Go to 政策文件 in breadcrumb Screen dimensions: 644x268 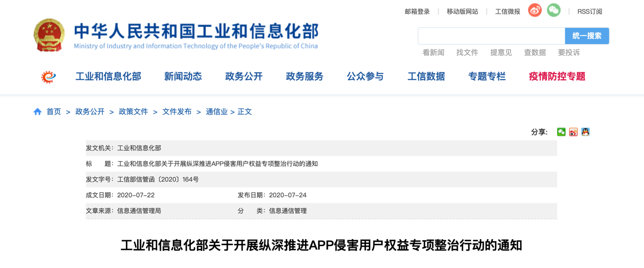[x=133, y=112]
